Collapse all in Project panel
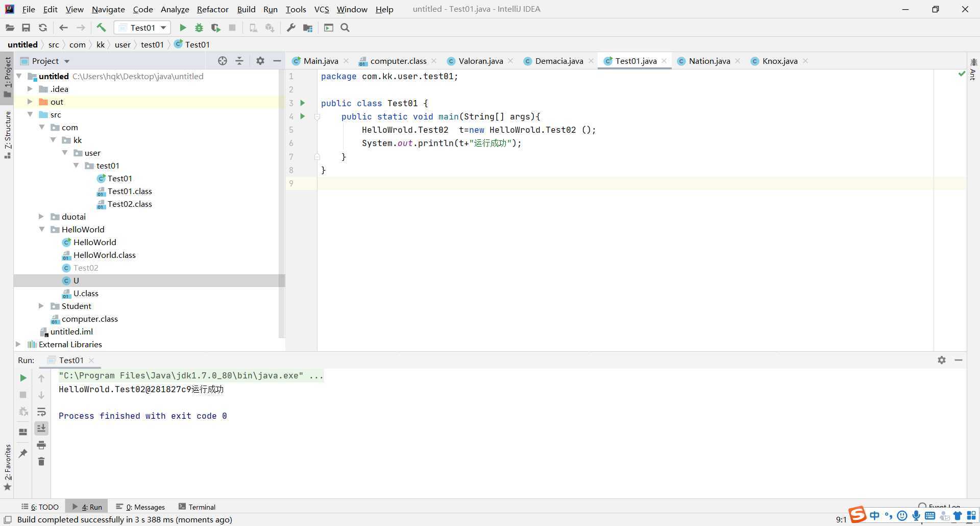980x526 pixels. click(239, 61)
